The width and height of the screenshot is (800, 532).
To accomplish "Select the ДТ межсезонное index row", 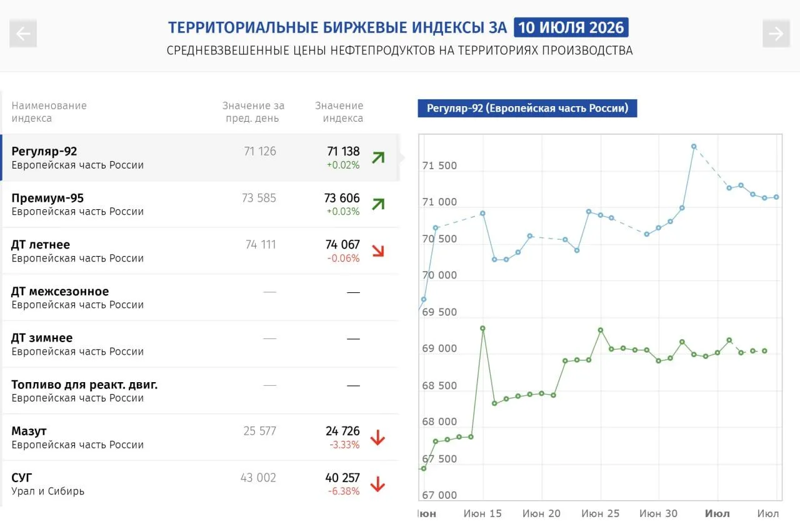I will tap(200, 298).
